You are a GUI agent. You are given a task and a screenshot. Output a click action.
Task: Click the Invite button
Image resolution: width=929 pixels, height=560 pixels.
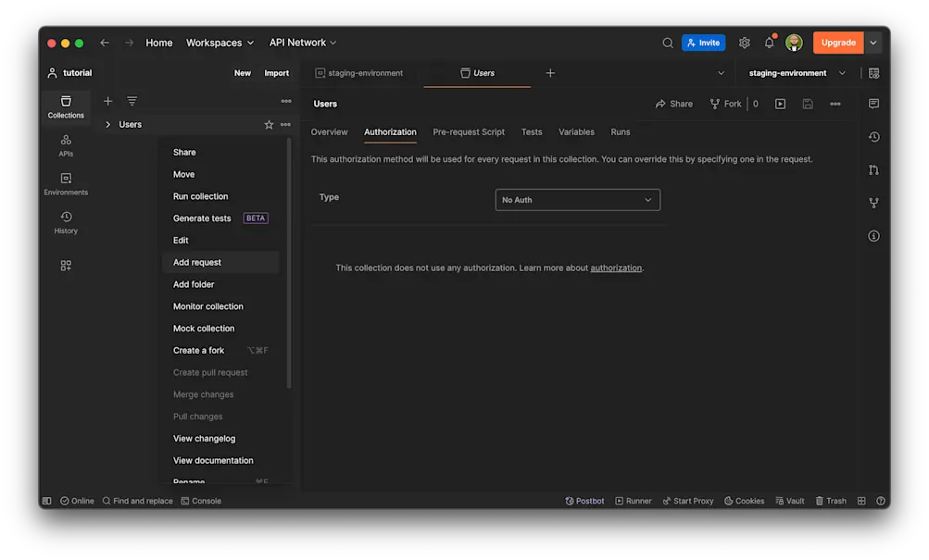703,42
